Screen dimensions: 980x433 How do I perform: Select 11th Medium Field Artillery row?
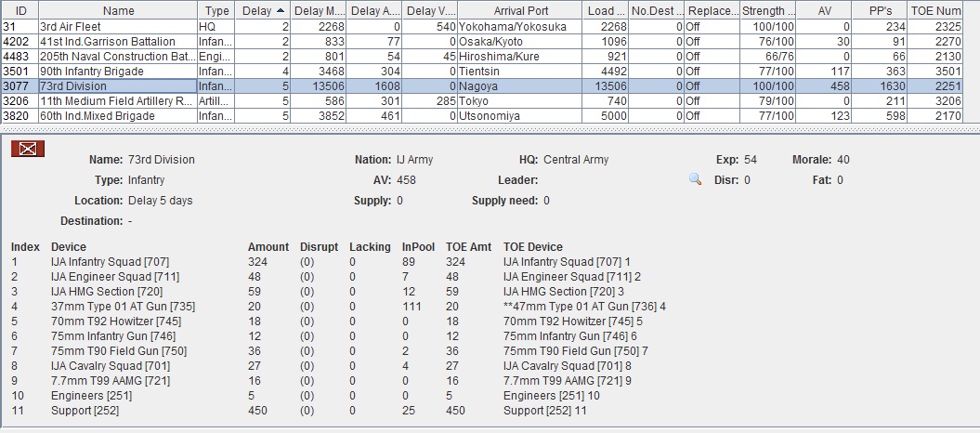(x=117, y=100)
